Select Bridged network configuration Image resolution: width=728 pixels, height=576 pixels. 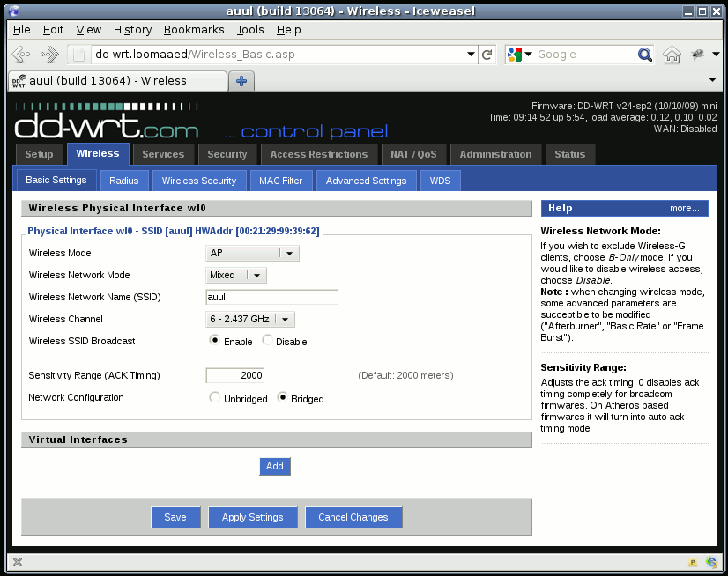tap(282, 397)
